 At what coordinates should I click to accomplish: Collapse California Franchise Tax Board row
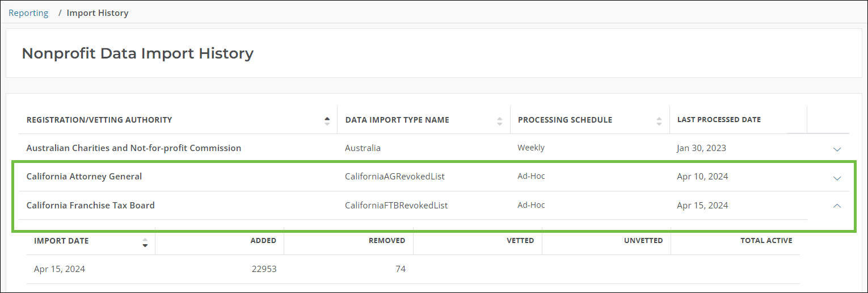coord(837,206)
